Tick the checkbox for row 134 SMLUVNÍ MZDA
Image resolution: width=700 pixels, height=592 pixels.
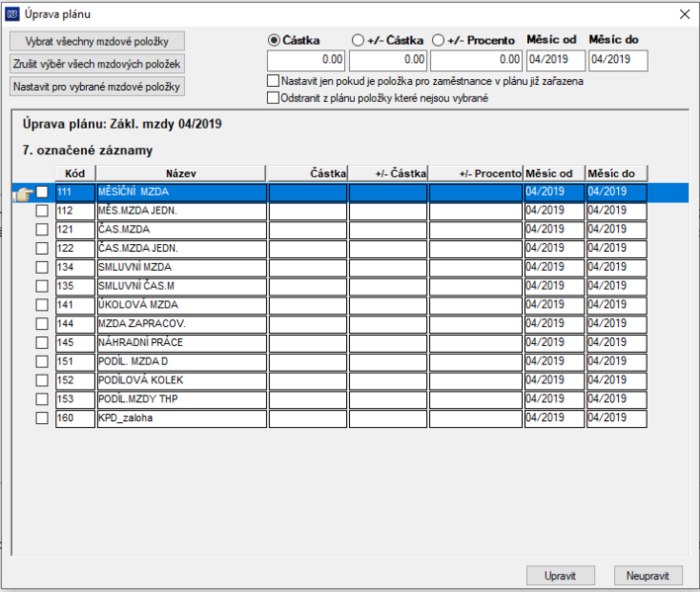(x=42, y=267)
